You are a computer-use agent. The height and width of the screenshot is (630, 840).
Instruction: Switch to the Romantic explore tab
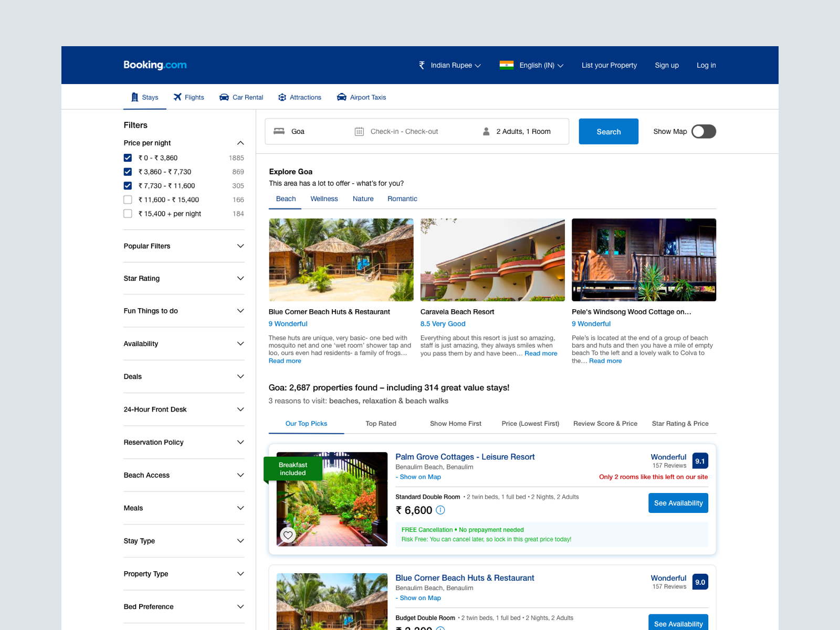point(402,199)
